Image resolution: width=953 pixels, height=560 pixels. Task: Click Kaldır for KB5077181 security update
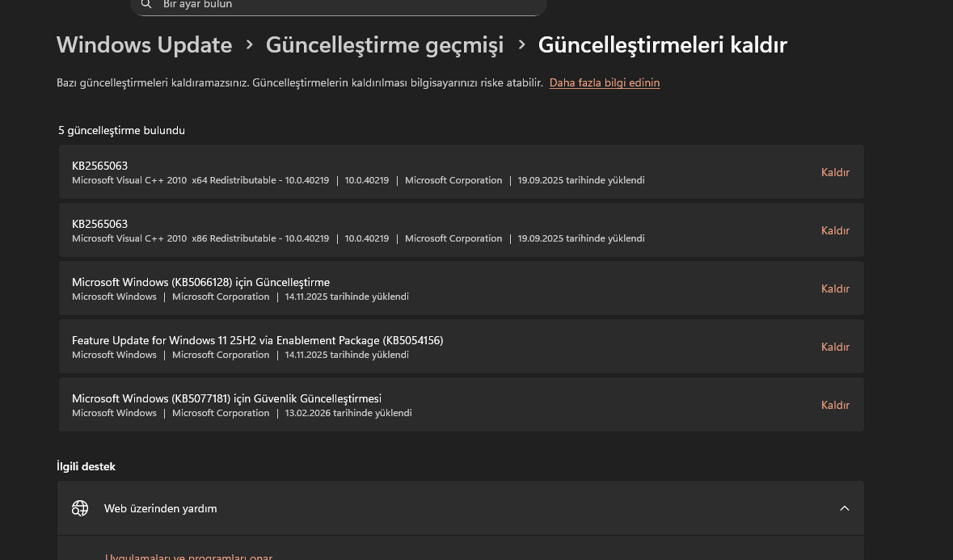835,405
